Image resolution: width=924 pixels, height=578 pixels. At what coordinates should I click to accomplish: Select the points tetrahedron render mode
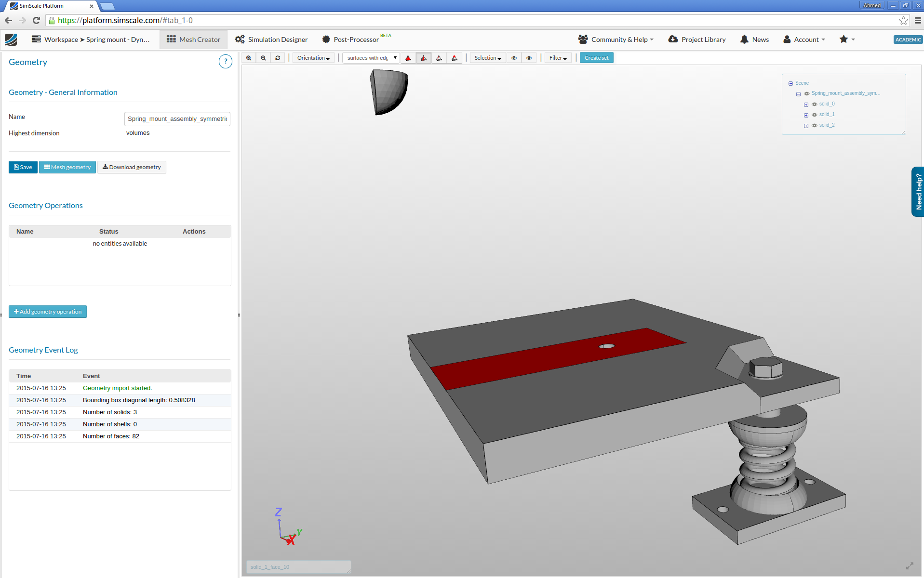tap(455, 58)
